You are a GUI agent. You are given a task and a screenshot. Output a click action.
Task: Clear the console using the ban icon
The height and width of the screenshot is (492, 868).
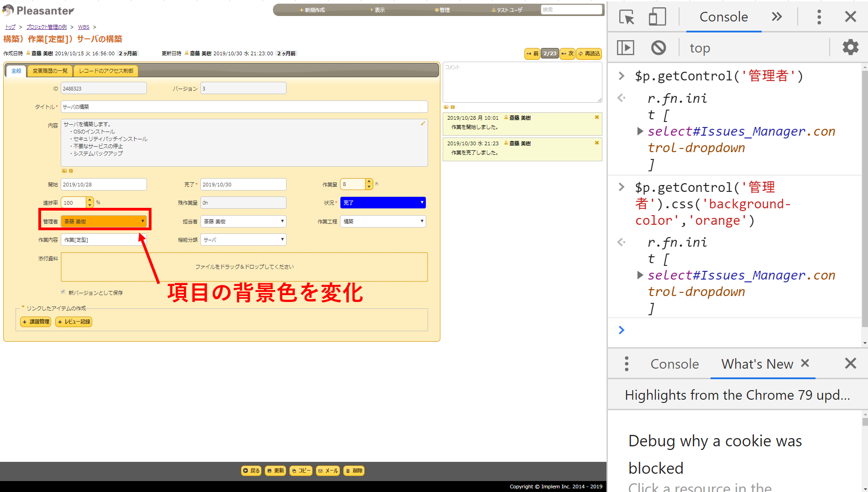[658, 47]
